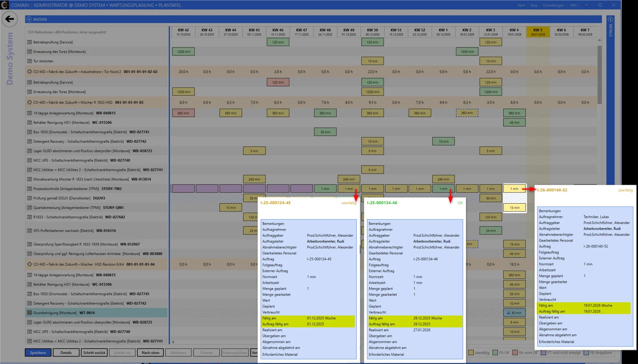
Task: Click the COMAIN logo in the title bar
Action: [5, 5]
